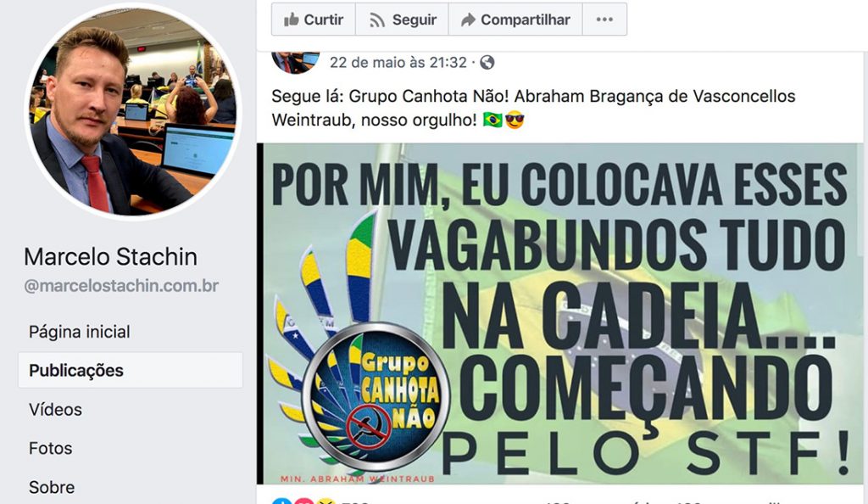Open the round Marcelo Stachin profile photo
This screenshot has height=504, width=868.
(133, 112)
